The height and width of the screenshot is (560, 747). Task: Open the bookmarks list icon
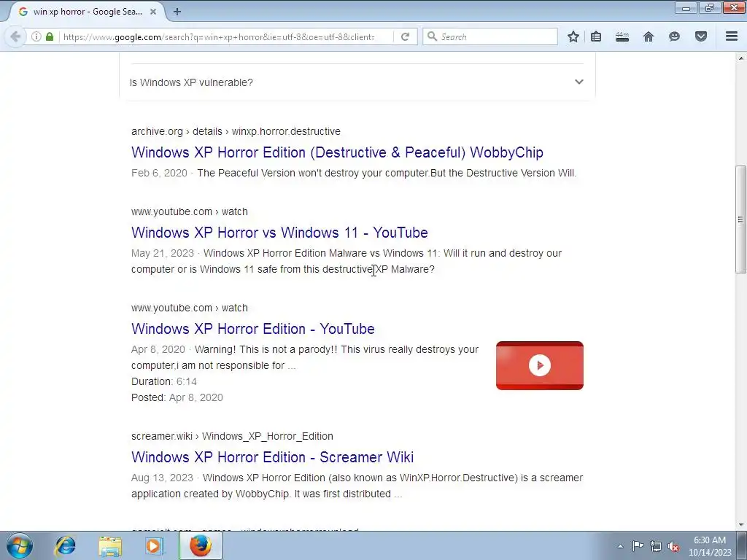click(596, 36)
